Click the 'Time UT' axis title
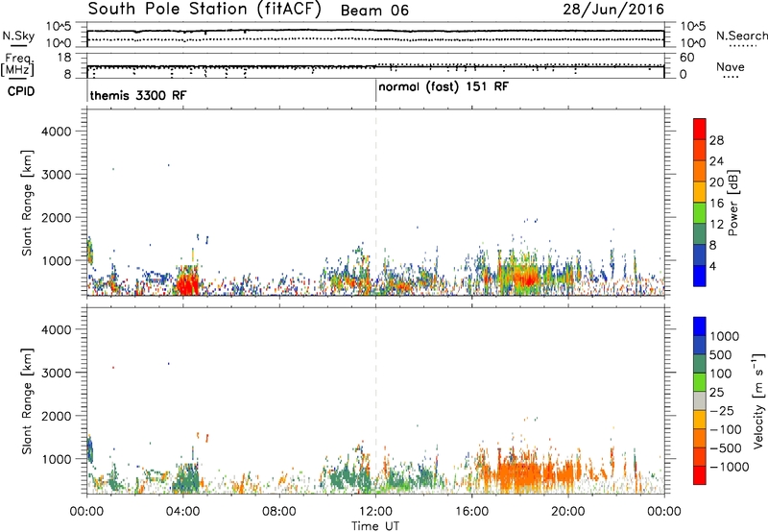768x532 pixels. click(375, 526)
